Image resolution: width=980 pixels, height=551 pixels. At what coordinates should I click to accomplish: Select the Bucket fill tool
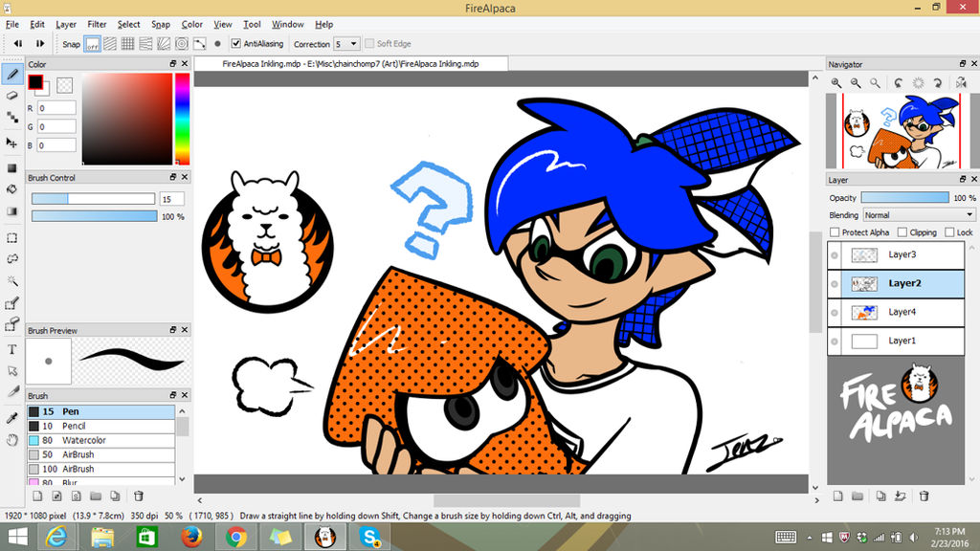tap(11, 189)
